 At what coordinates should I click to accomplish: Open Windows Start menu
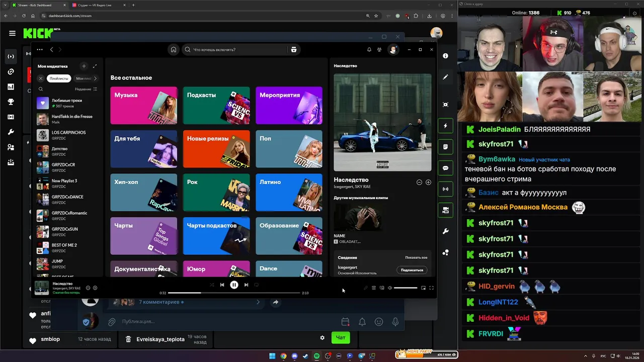pos(272,356)
